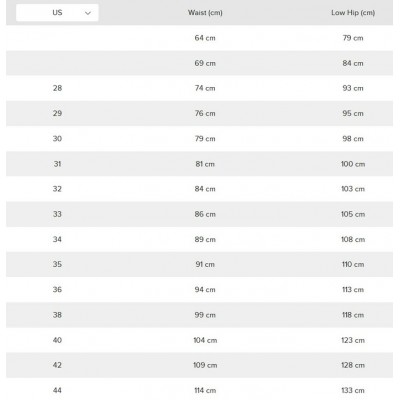The image size is (400, 400).
Task: Click the 94 cm waist cell
Action: coord(205,289)
